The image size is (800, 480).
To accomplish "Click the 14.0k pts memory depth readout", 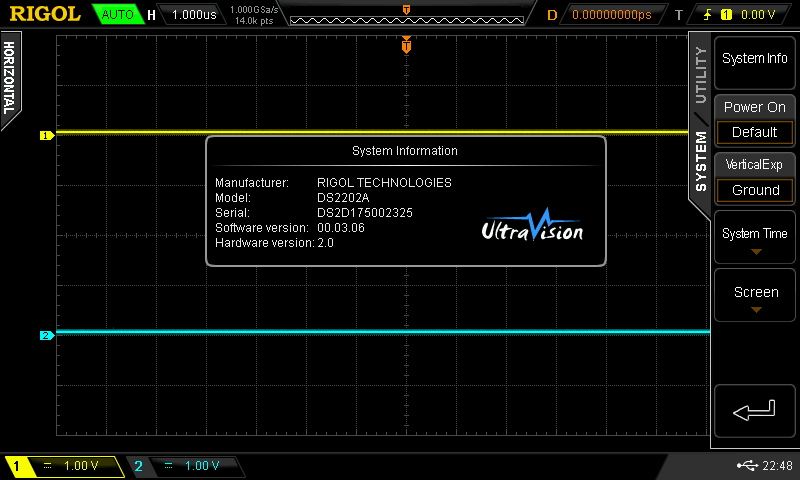I will (254, 21).
